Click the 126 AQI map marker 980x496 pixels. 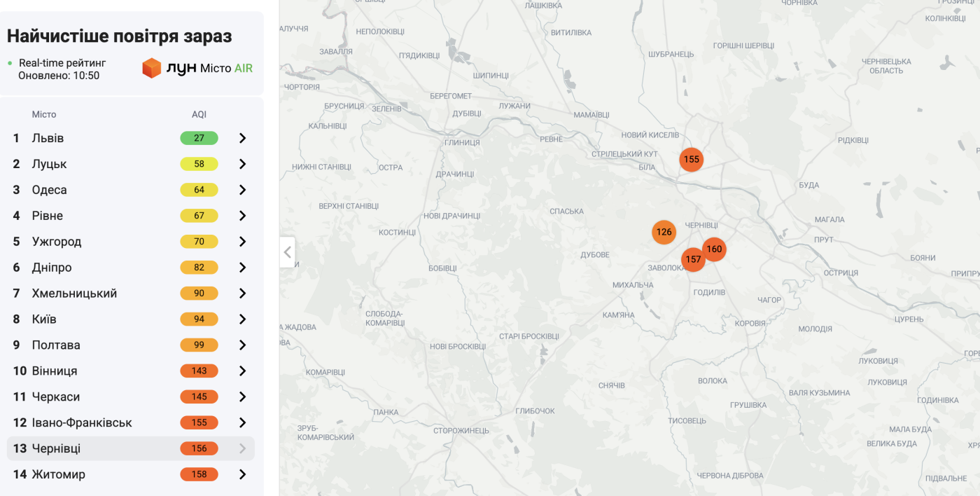tap(664, 232)
